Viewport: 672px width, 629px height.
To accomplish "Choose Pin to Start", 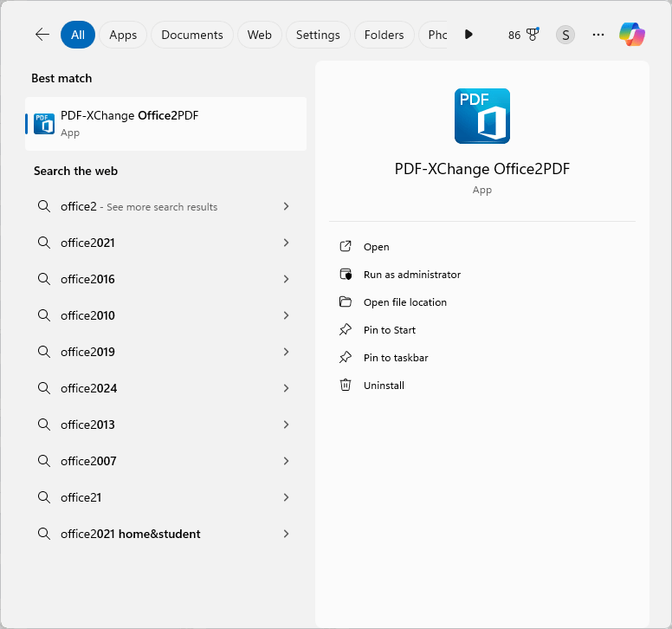I will (482, 330).
